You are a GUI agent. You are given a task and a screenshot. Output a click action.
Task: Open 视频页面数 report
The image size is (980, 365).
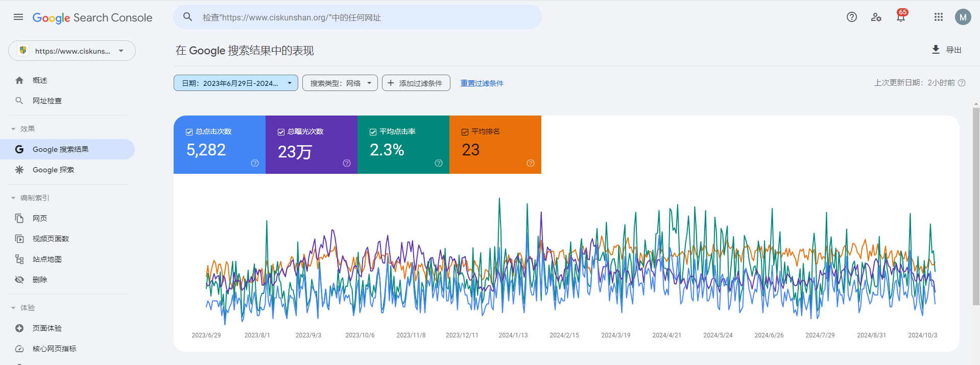point(67,239)
